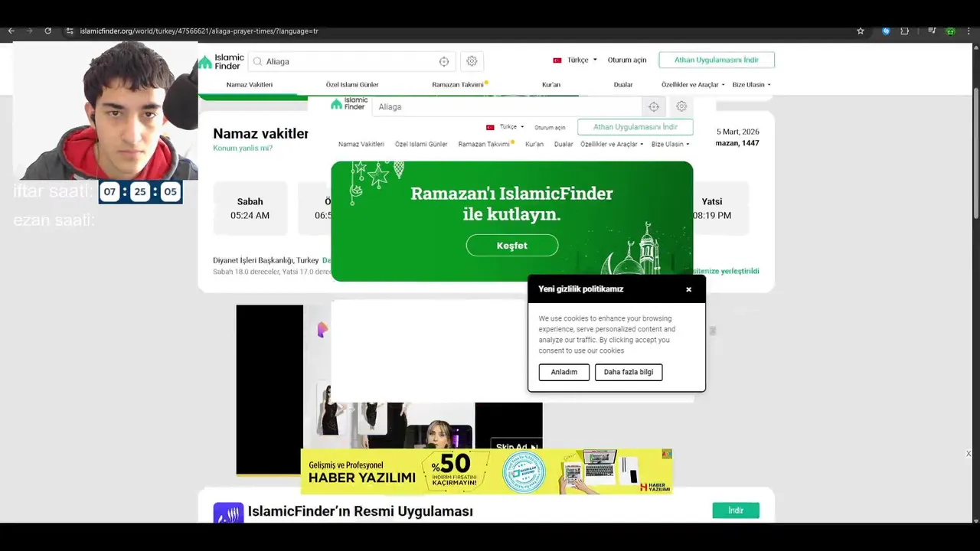
Task: Click the Konum yanlis mi? link
Action: click(x=243, y=148)
